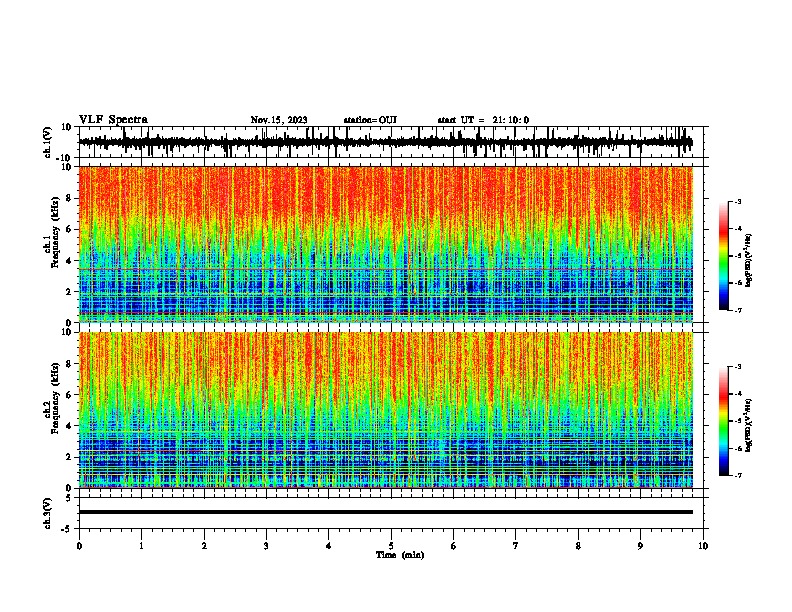
Task: Click the ch.1(V) waveform trace panel
Action: coord(391,142)
